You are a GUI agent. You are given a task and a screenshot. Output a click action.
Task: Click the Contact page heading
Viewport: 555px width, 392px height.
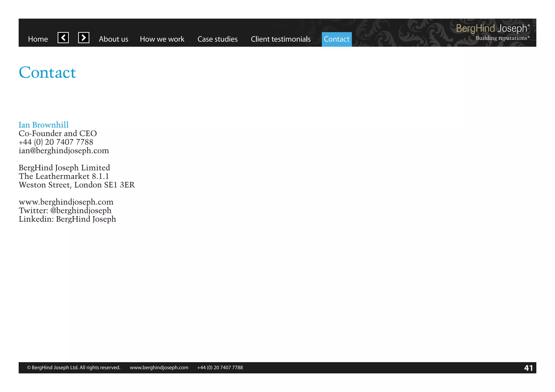click(x=47, y=73)
